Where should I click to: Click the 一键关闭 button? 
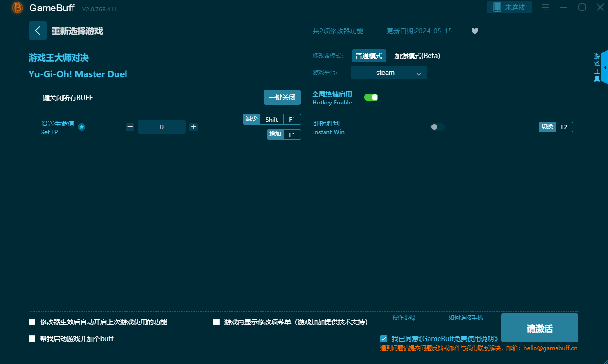point(282,97)
